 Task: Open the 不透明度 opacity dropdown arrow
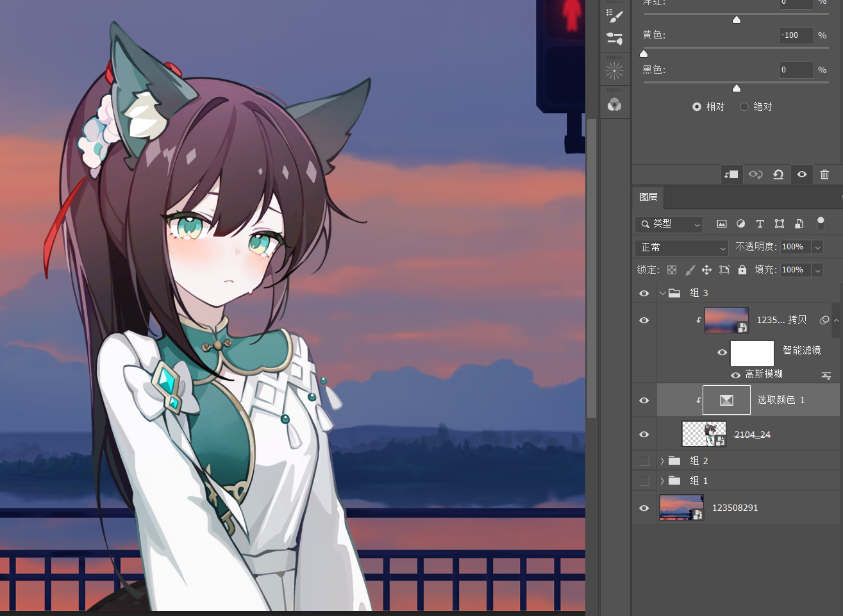pos(817,247)
